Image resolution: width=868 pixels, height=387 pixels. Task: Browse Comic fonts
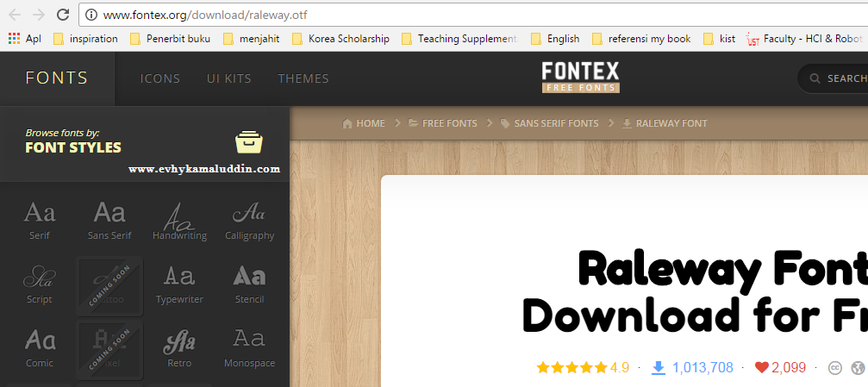40,348
